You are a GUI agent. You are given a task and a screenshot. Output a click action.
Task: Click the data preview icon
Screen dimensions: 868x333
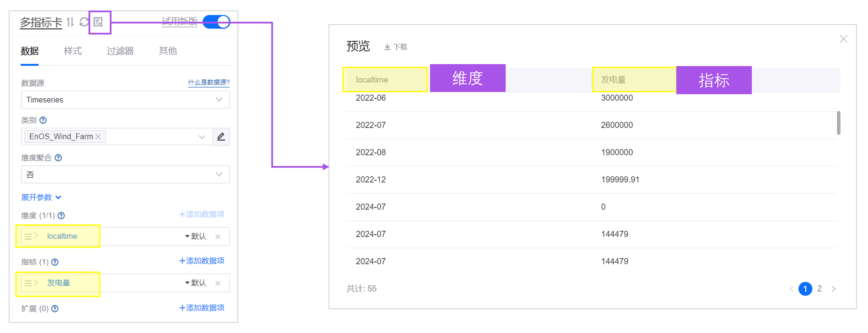[98, 22]
